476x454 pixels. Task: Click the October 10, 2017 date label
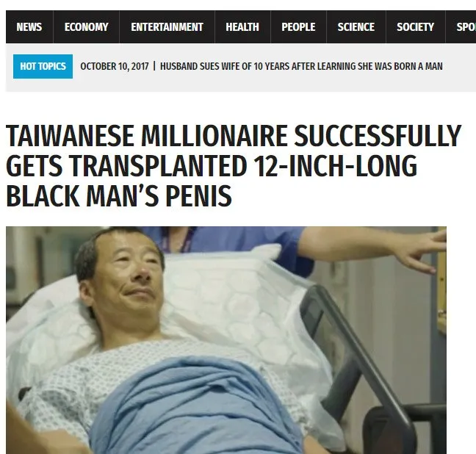tap(115, 66)
